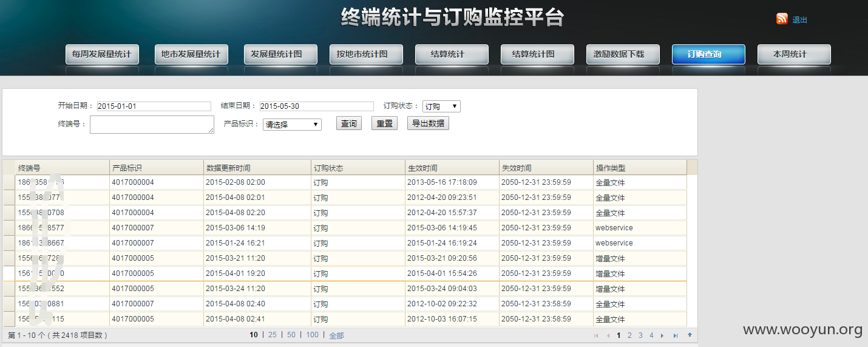The width and height of the screenshot is (868, 347).
Task: Open the 订购状态 dropdown
Action: [x=441, y=106]
